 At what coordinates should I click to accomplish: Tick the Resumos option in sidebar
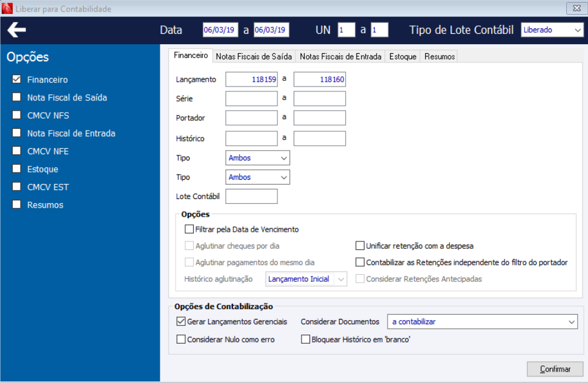tap(16, 205)
